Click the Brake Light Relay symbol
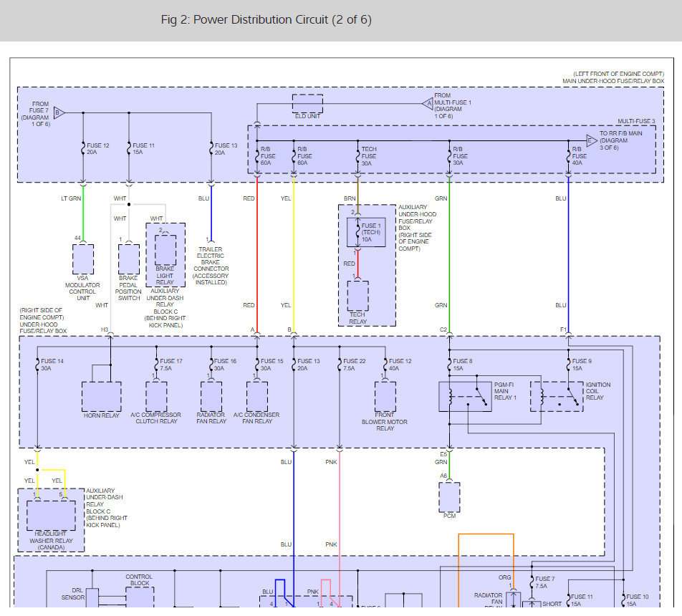Screen dimensions: 682x616 165,250
